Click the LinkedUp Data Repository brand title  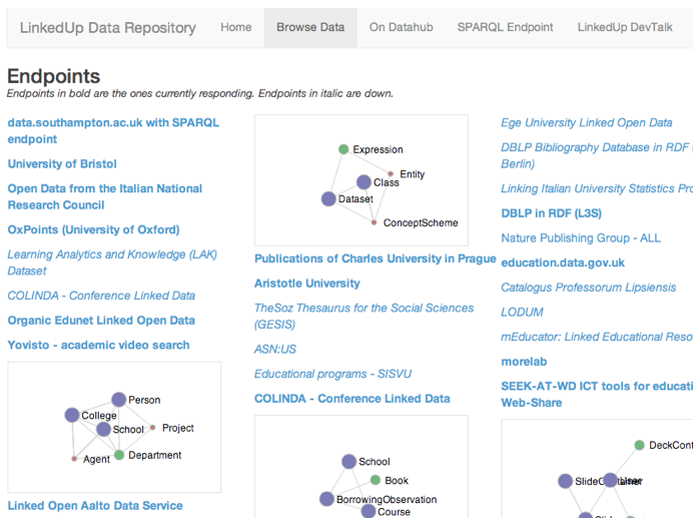click(108, 28)
